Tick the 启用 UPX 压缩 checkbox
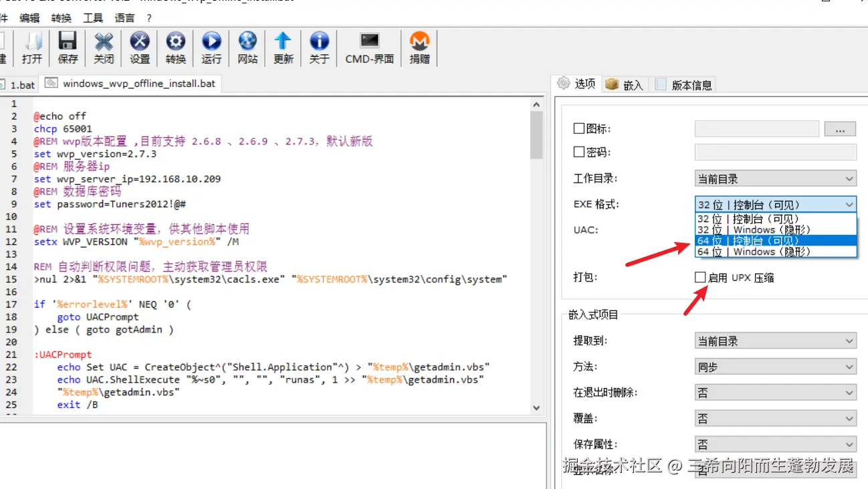The image size is (868, 489). [x=700, y=277]
